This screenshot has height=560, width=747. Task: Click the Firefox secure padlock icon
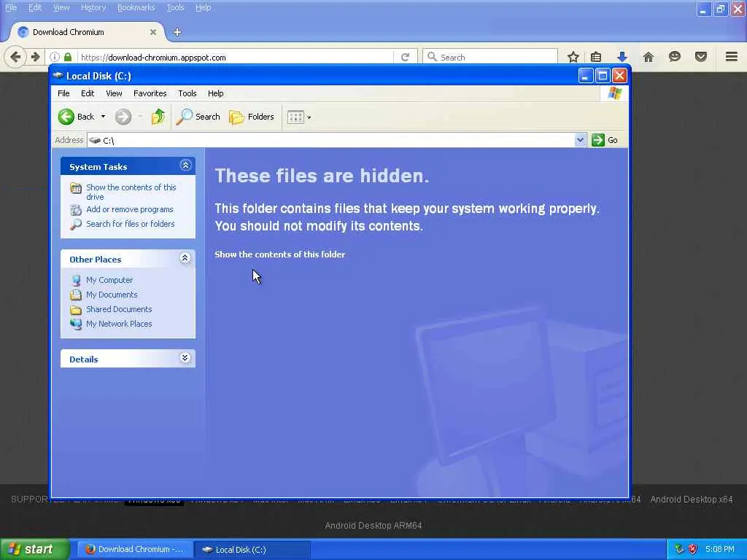point(68,57)
